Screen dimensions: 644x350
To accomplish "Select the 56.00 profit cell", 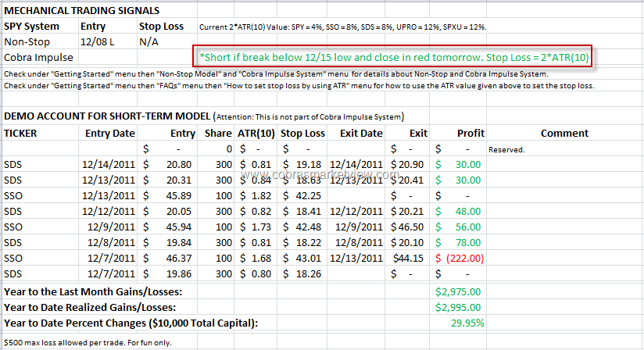I will tap(458, 227).
